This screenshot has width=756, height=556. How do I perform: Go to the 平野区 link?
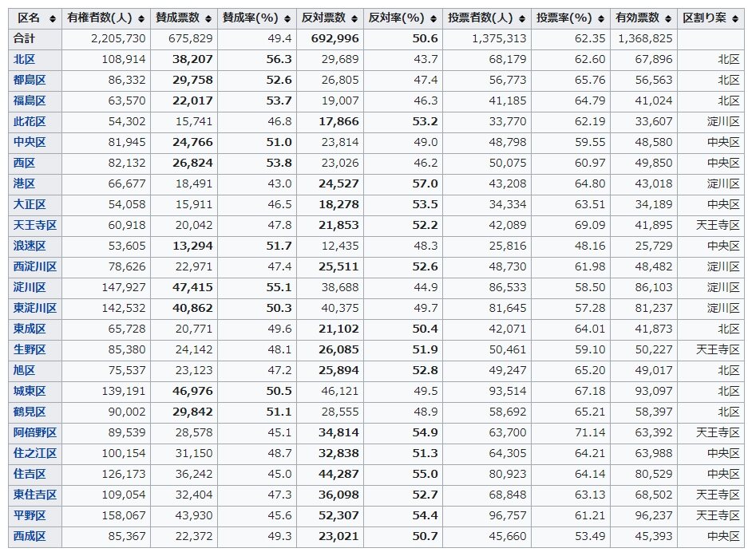(x=30, y=515)
